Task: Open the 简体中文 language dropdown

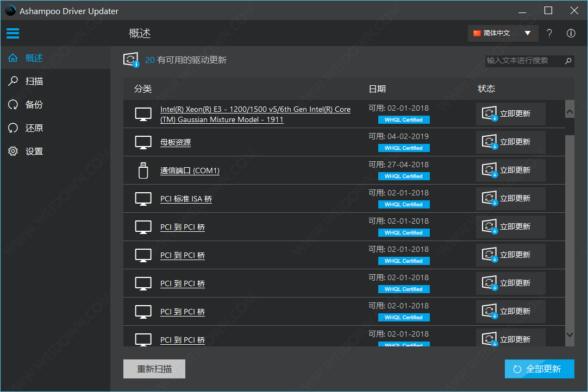Action: tap(503, 33)
